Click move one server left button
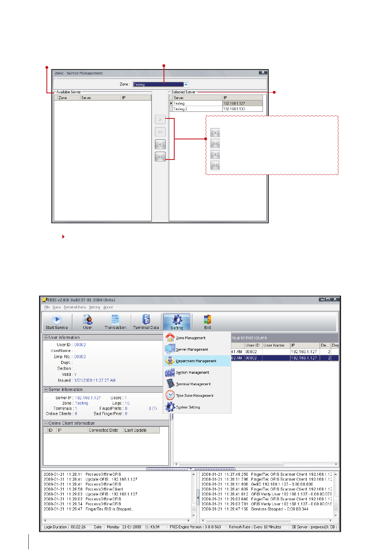Image resolution: width=392 pixels, height=560 pixels. tap(160, 144)
